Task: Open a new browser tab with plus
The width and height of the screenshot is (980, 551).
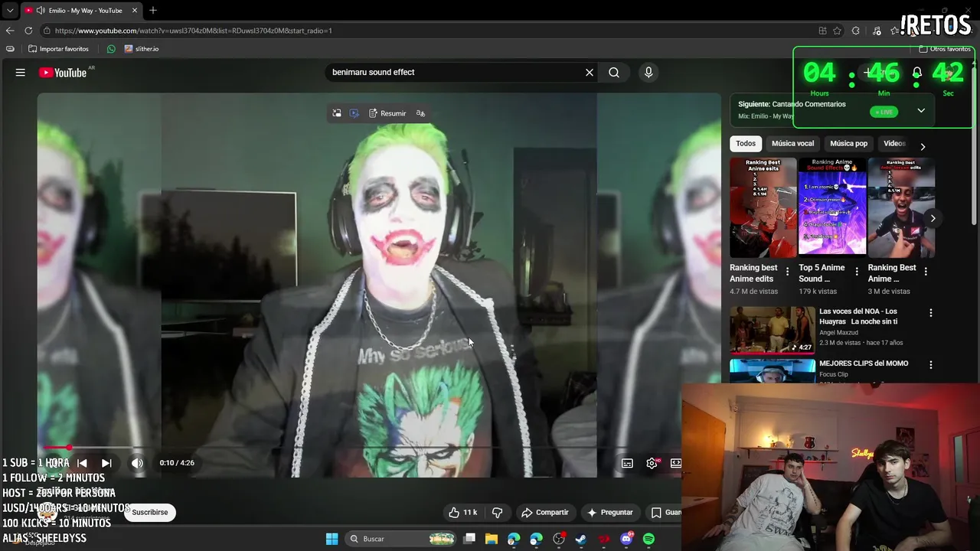Action: pos(153,11)
